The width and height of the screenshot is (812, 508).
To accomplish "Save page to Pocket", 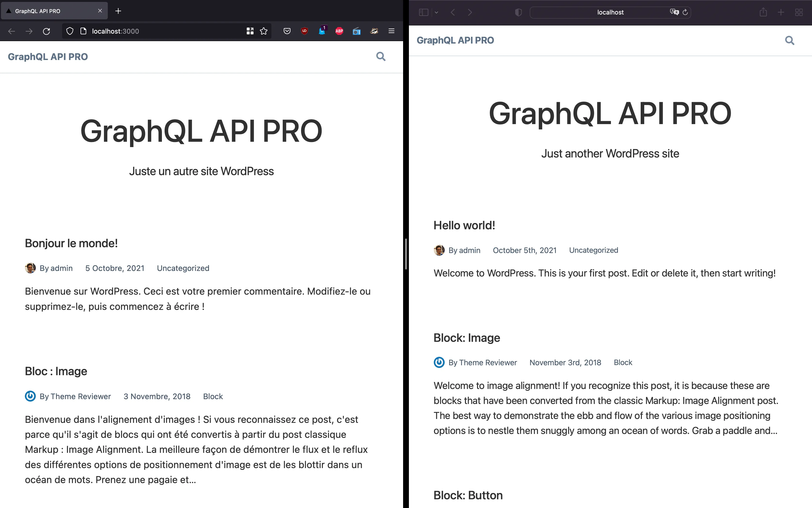I will click(x=287, y=31).
